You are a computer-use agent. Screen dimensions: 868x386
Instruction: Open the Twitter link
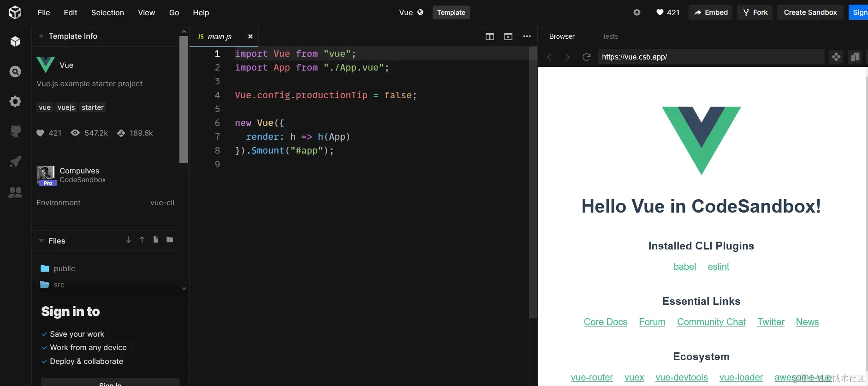[x=771, y=322]
